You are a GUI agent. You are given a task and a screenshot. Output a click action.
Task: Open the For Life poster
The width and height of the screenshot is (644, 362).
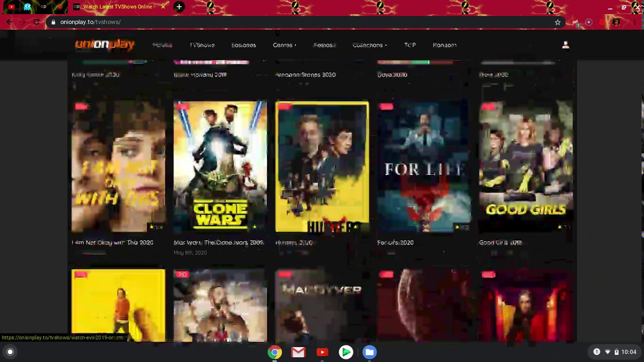424,166
